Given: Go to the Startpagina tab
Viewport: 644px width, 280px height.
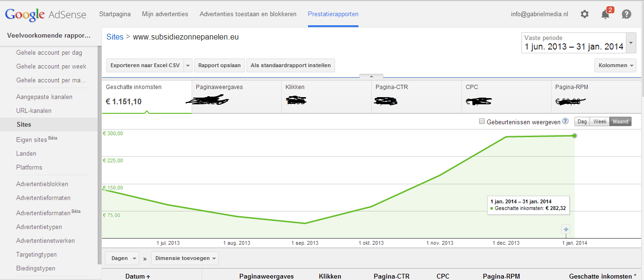Looking at the screenshot, I should point(115,14).
